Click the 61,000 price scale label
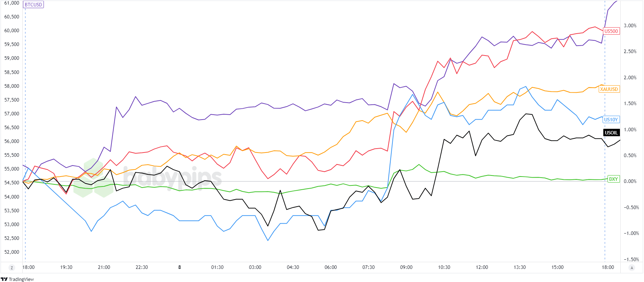 [x=12, y=3]
